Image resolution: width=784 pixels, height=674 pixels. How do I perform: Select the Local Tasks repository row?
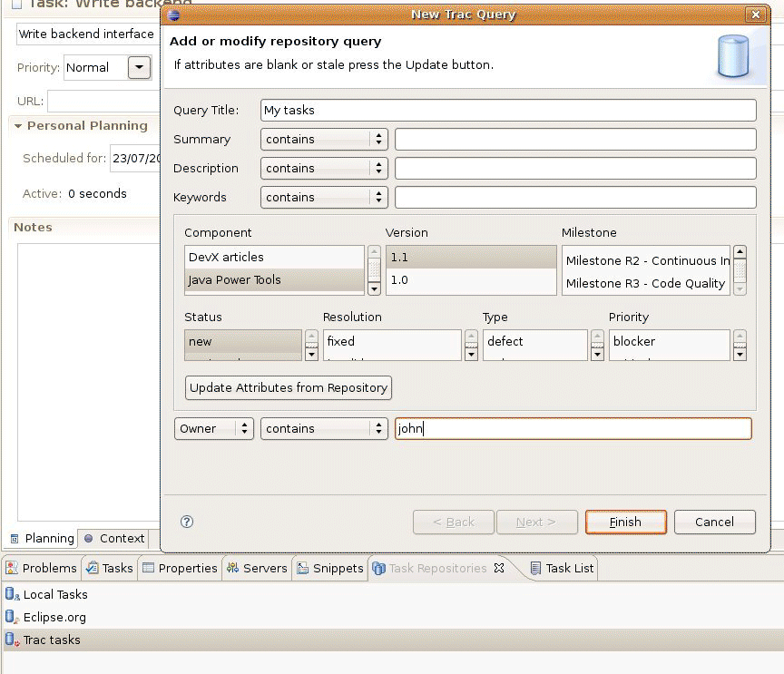pyautogui.click(x=393, y=594)
